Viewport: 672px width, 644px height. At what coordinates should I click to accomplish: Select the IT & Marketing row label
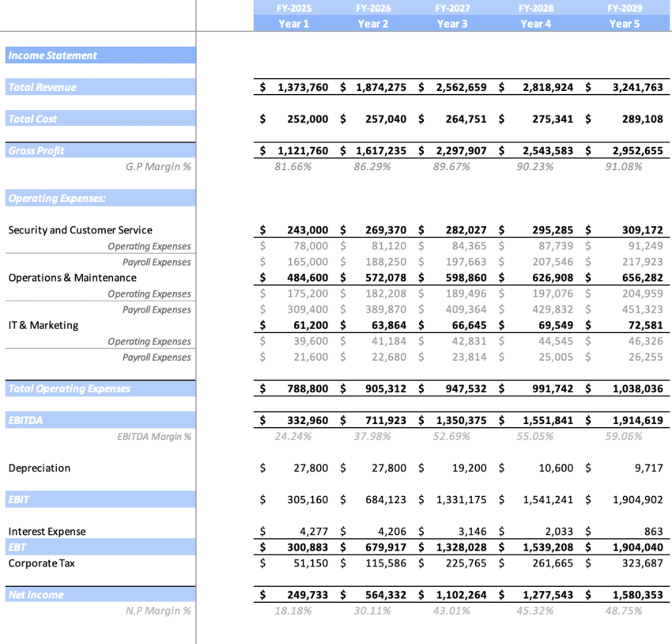point(41,324)
